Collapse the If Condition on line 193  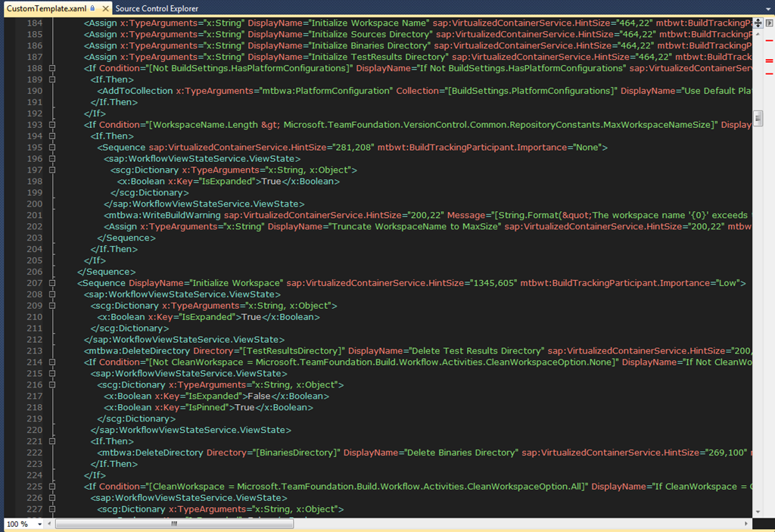52,125
